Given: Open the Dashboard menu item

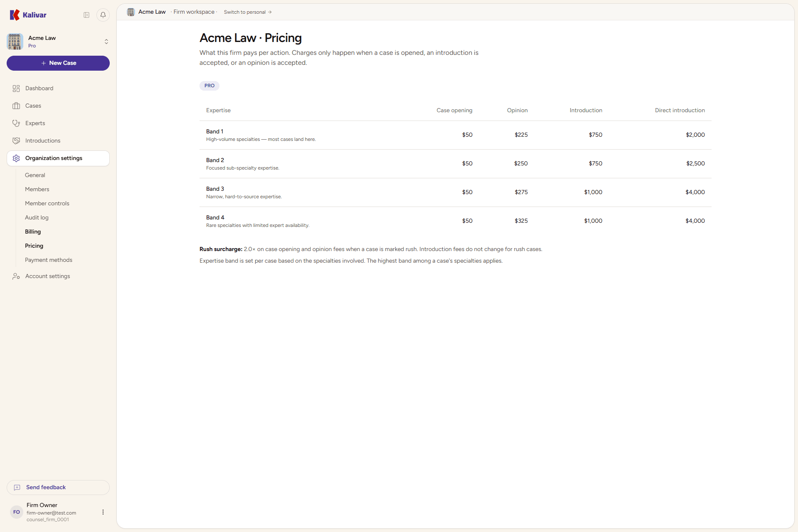Looking at the screenshot, I should pyautogui.click(x=58, y=89).
